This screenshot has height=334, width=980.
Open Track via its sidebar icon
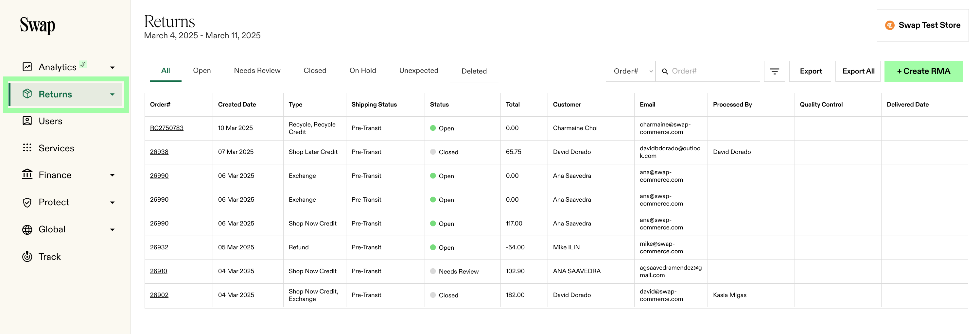click(27, 257)
